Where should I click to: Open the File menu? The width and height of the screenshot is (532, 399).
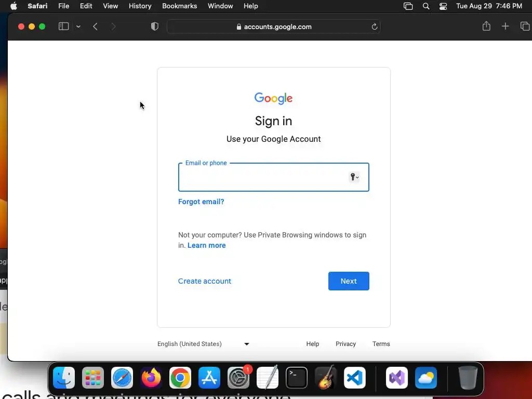63,6
